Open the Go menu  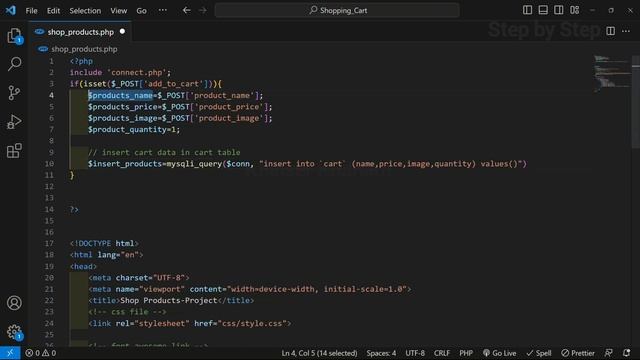141,11
